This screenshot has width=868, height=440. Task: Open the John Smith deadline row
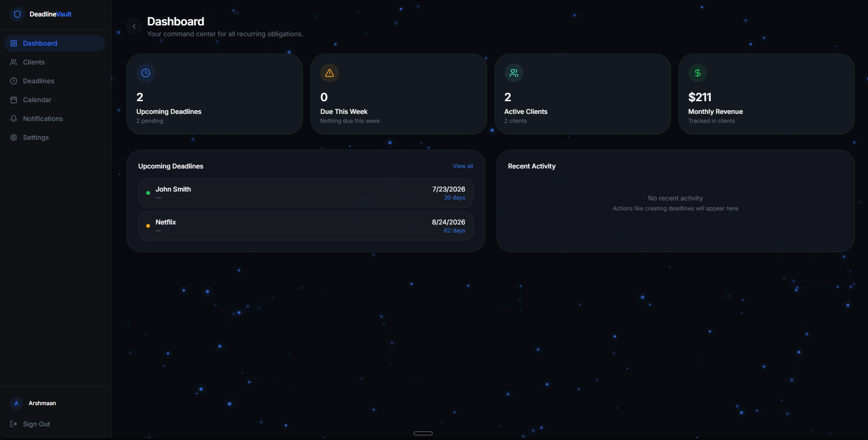(x=306, y=193)
